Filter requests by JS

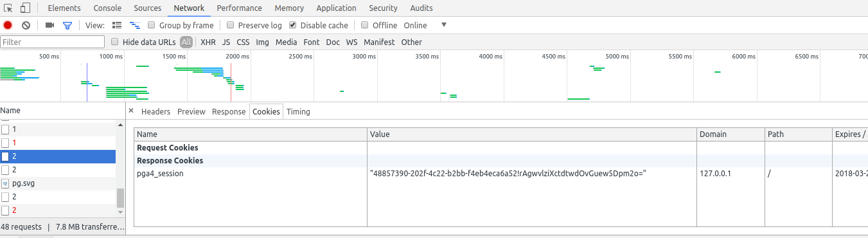coord(226,42)
